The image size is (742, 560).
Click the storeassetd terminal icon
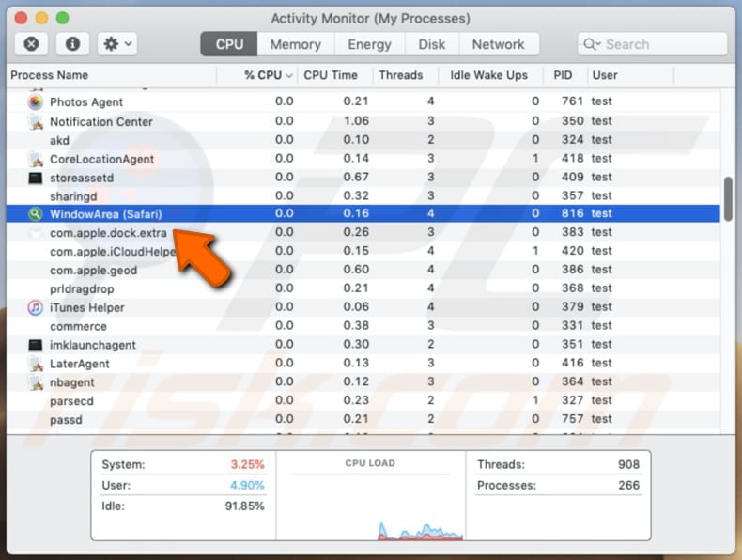(36, 178)
